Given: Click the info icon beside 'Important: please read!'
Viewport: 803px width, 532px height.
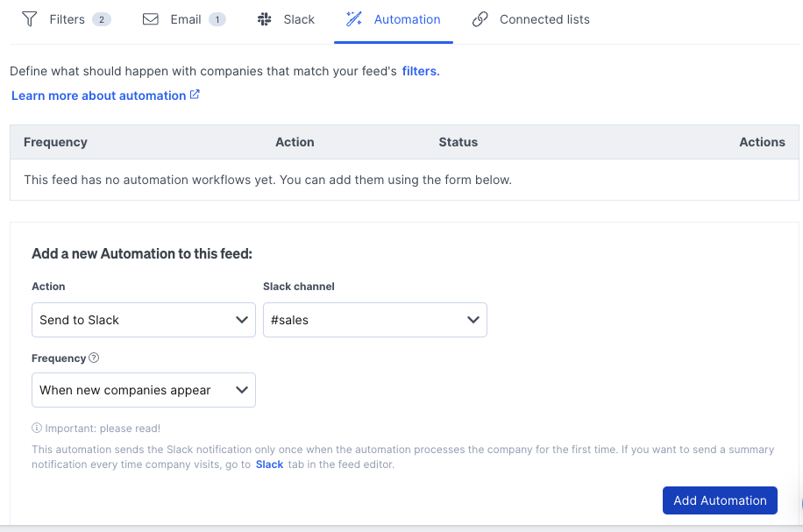Looking at the screenshot, I should tap(36, 429).
